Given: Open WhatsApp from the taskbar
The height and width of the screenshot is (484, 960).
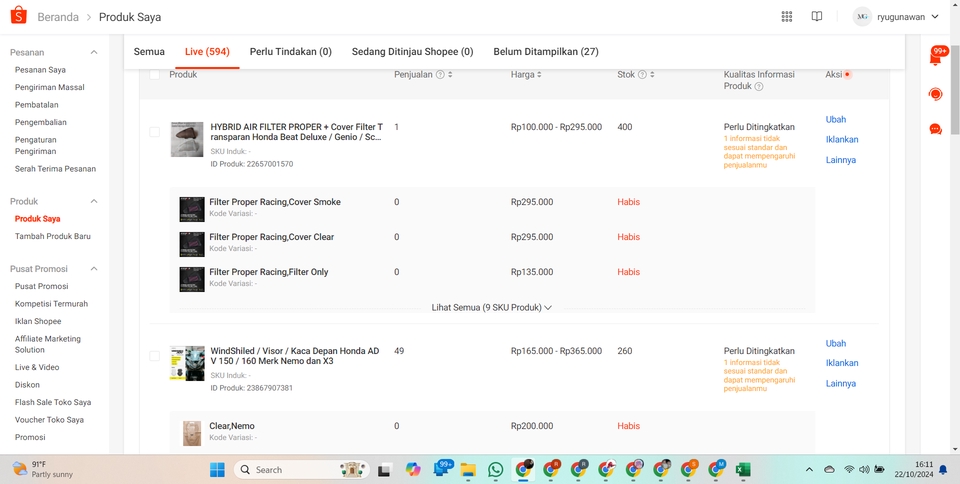Looking at the screenshot, I should tap(495, 469).
